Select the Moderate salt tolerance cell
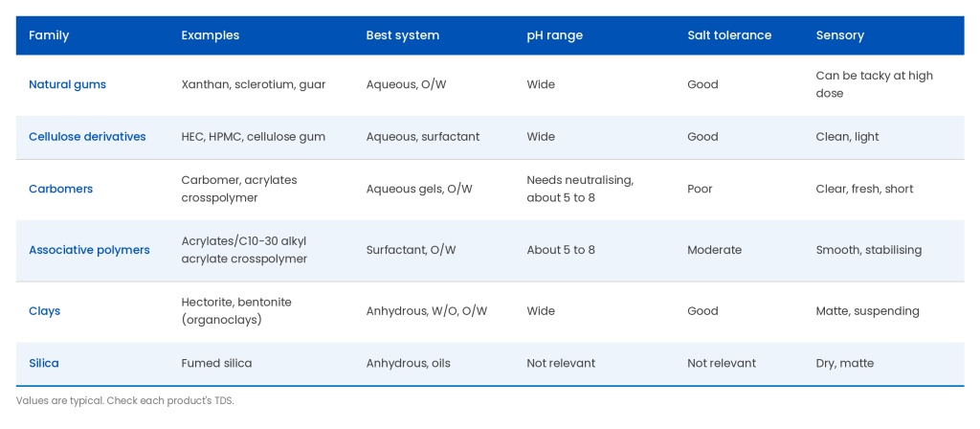Image resolution: width=980 pixels, height=429 pixels. click(714, 250)
